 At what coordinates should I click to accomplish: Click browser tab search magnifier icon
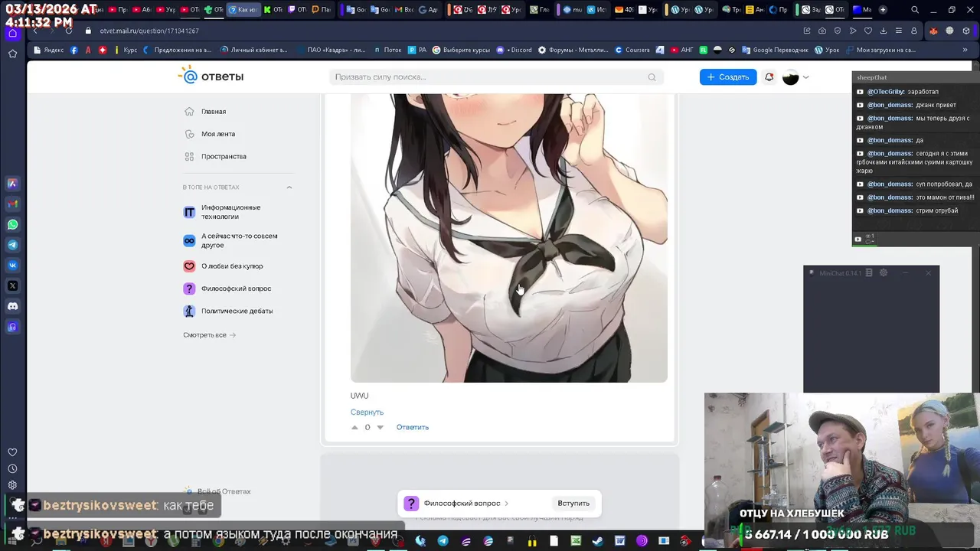point(915,10)
